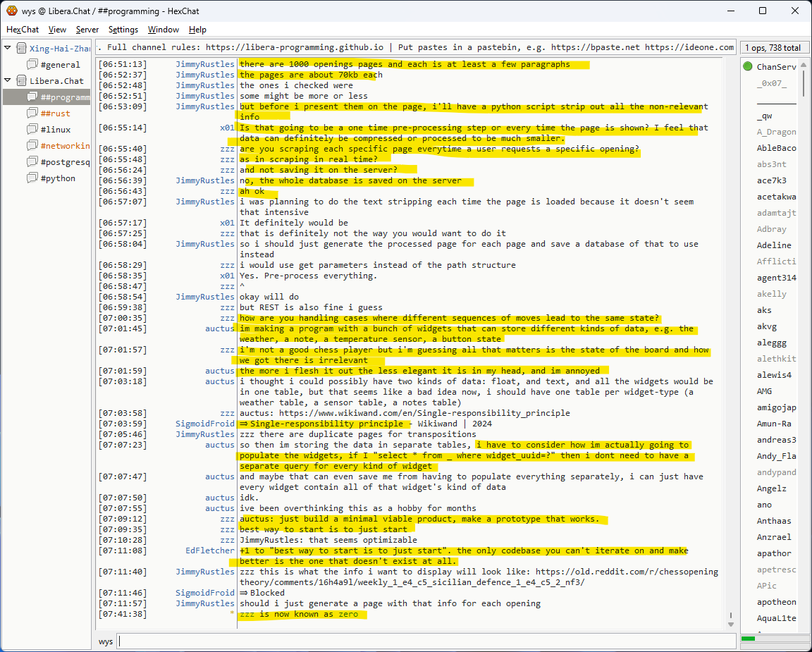This screenshot has width=812, height=652.
Task: Click the Libera.Chat server icon
Action: (21, 81)
